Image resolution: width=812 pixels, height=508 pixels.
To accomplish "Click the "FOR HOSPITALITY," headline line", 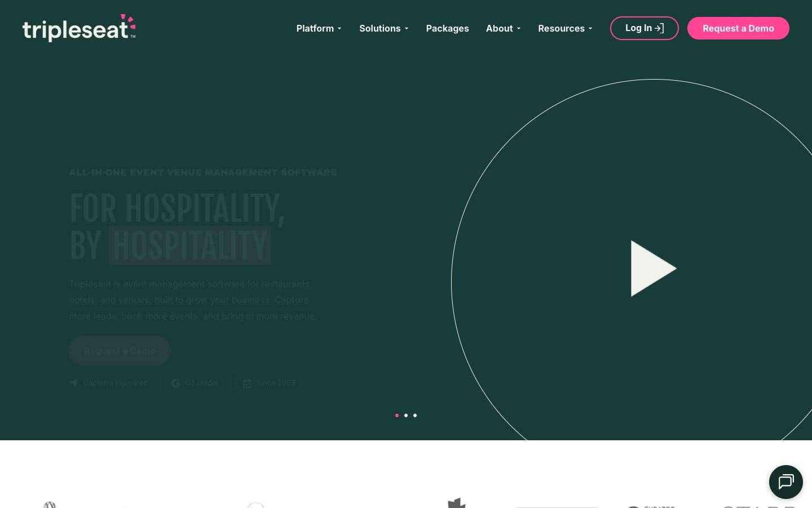I will 177,208.
